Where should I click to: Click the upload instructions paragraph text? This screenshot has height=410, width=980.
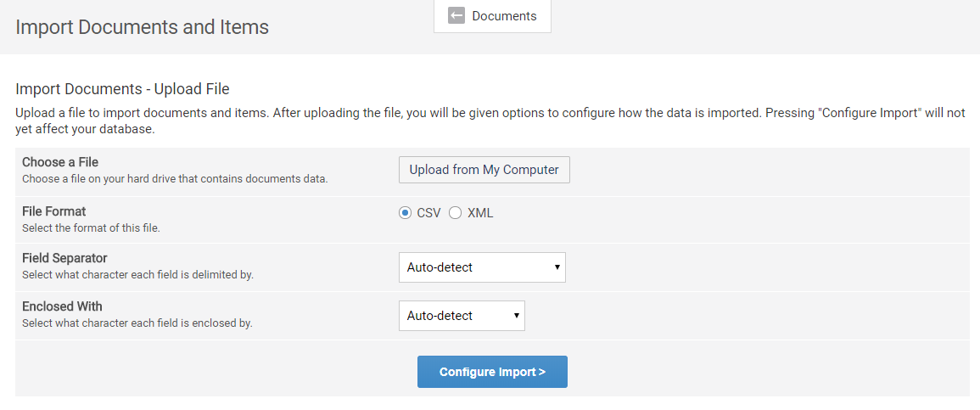tap(490, 121)
